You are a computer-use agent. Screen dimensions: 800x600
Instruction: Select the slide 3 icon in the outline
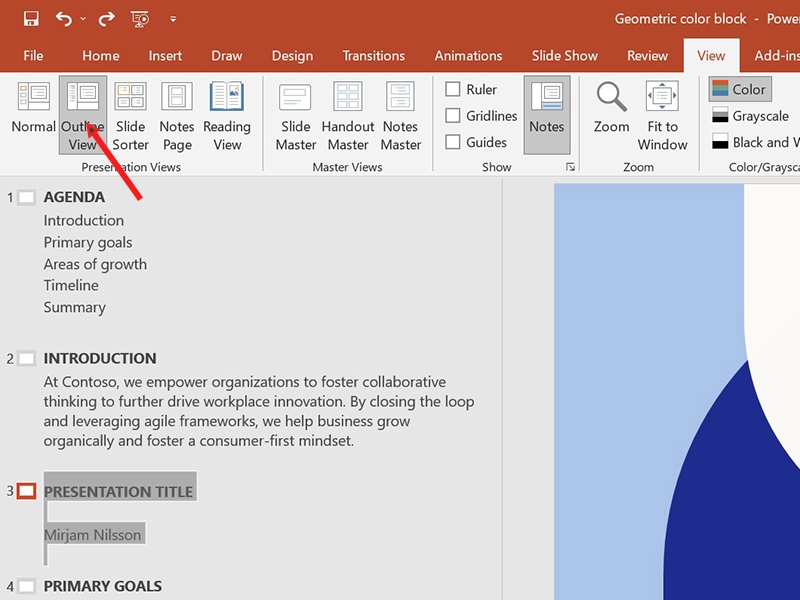click(27, 491)
